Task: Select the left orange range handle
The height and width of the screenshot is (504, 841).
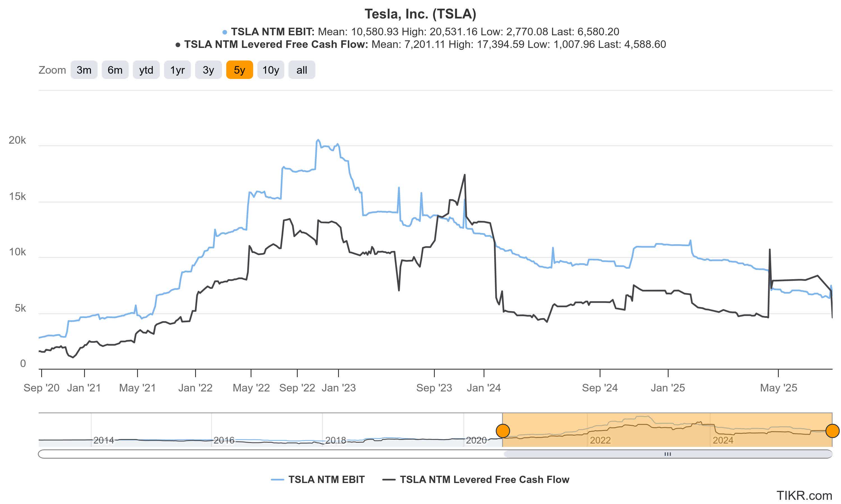Action: (x=503, y=431)
